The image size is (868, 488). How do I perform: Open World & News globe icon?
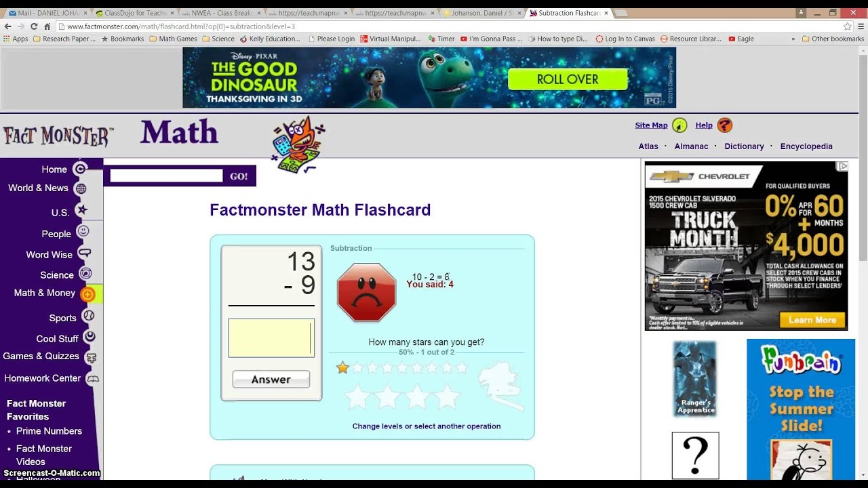(81, 188)
